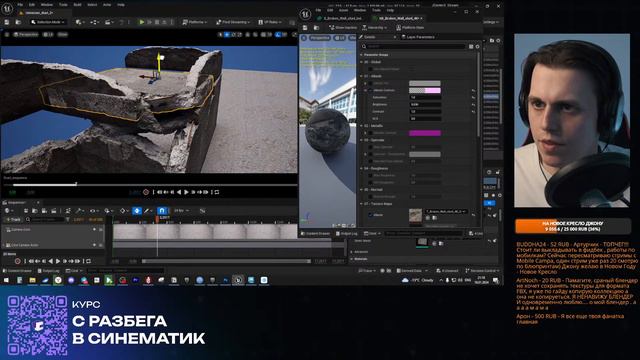Click reset arrow on the Albedo Controls row
The image size is (640, 360).
(x=473, y=91)
